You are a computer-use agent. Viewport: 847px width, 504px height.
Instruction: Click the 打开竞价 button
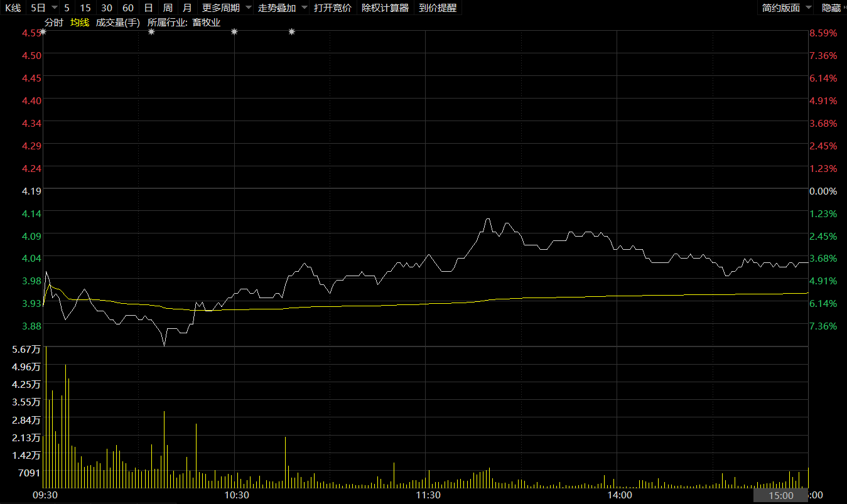click(x=333, y=8)
